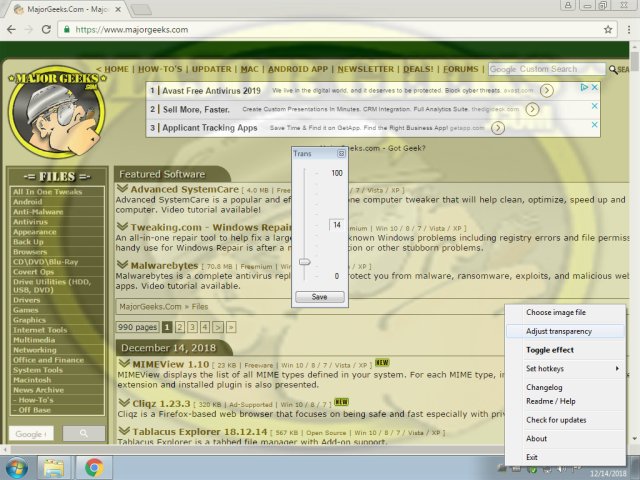Click the browser back arrow
The height and width of the screenshot is (480, 640).
(11, 29)
